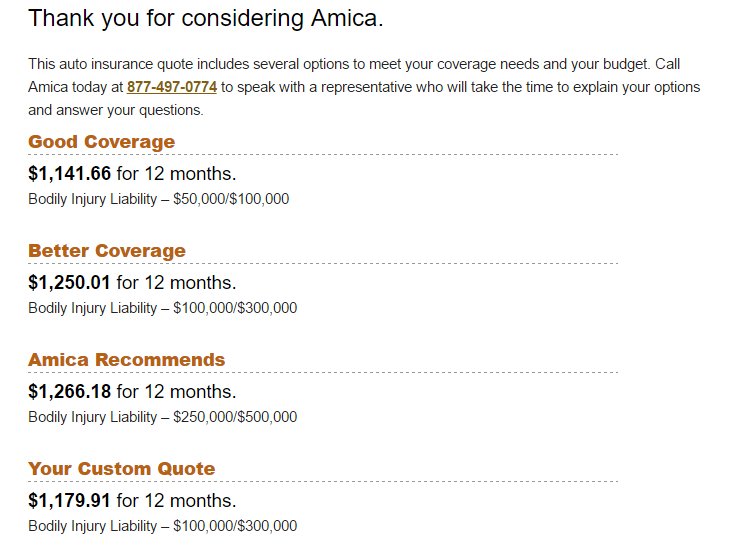Click the dotted divider under Your Custom Quote
Viewport: 737px width, 547px height.
pos(323,481)
